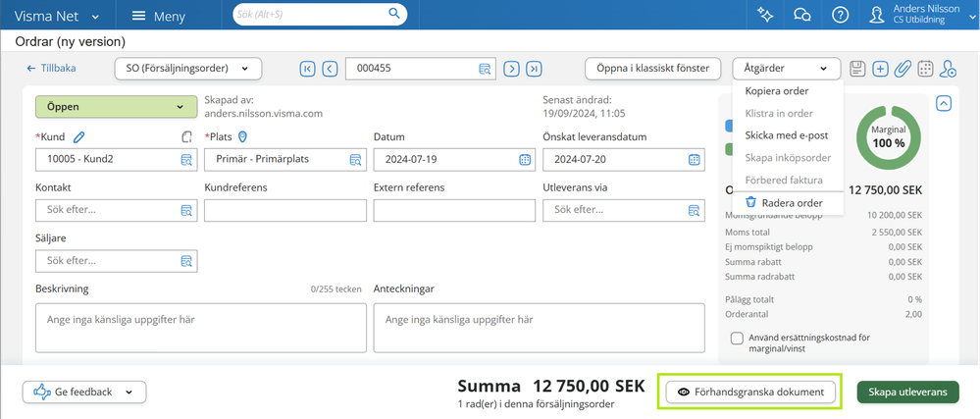Click Skapa utleverans button

click(x=908, y=393)
